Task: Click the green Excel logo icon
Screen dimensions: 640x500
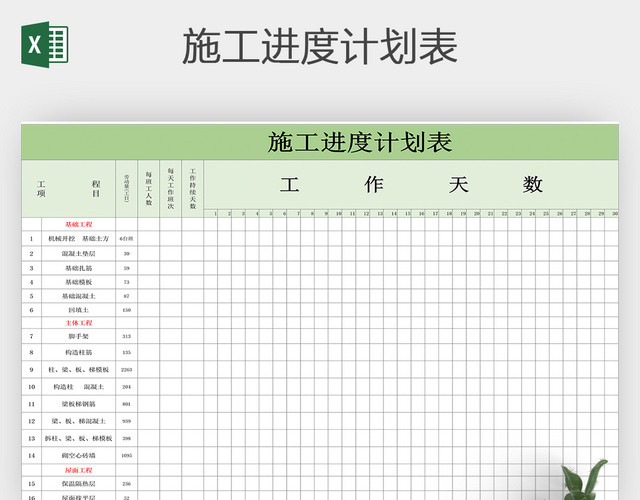Action: pos(44,44)
